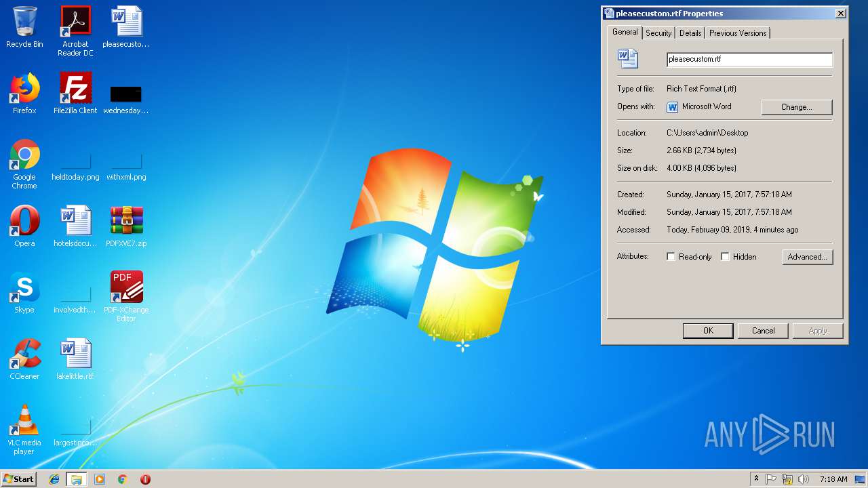Click the Show desktop strip on the taskbar
The height and width of the screenshot is (488, 868).
(861, 479)
